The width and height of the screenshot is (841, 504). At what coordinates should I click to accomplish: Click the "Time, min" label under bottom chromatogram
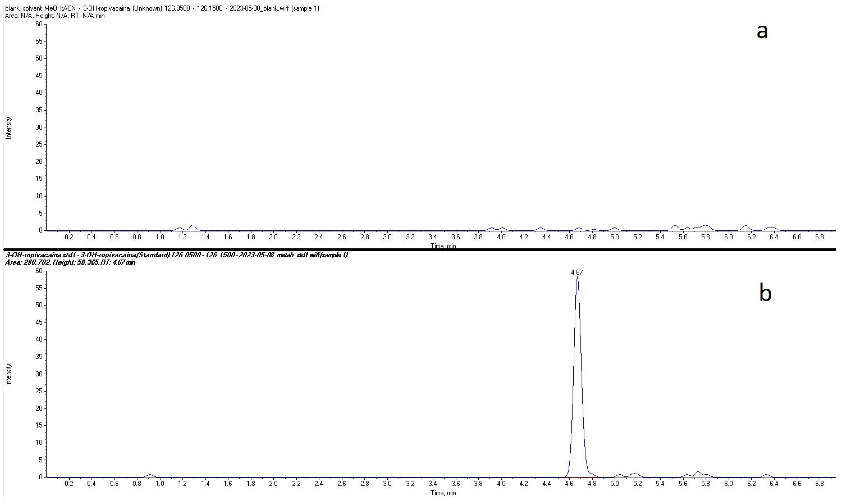tap(443, 493)
